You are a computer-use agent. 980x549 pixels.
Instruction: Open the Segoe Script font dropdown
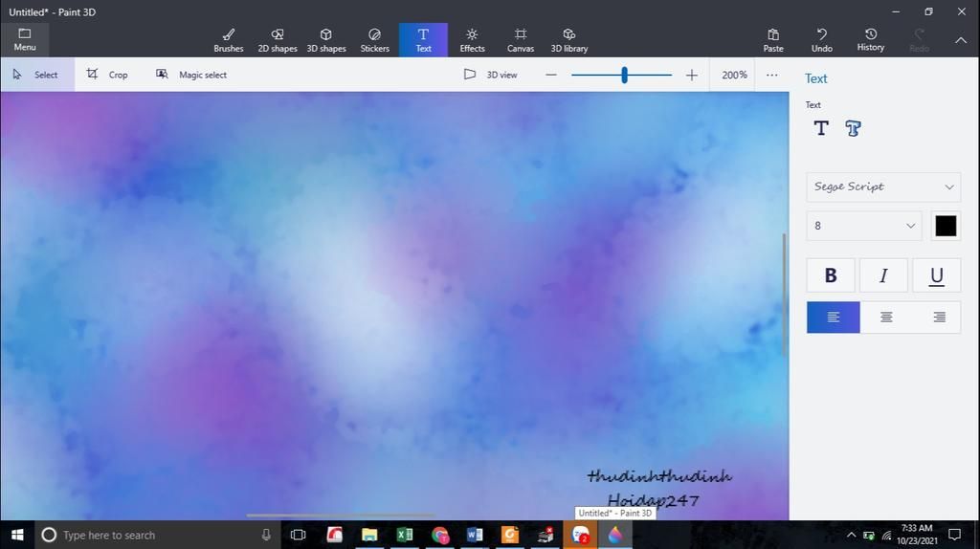point(883,187)
